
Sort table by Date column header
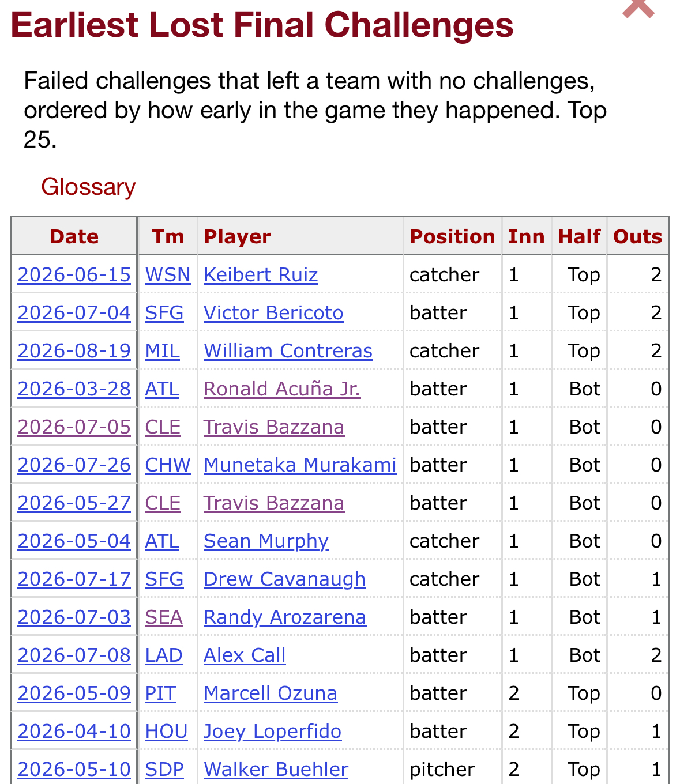click(x=74, y=236)
